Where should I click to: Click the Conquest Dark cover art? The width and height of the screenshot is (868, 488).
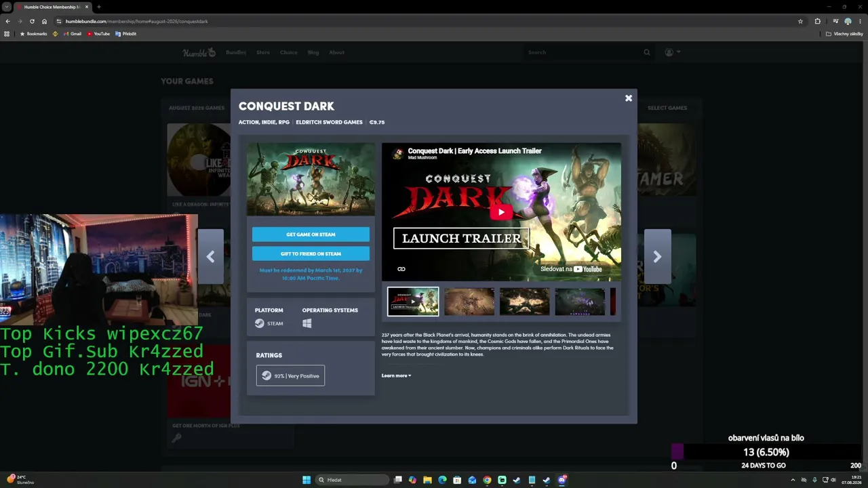311,179
